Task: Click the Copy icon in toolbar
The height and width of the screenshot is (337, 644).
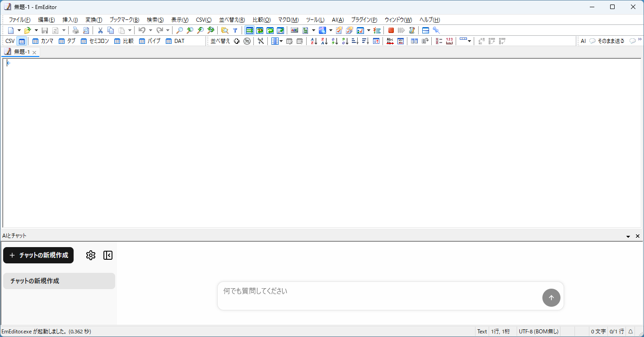Action: click(111, 30)
